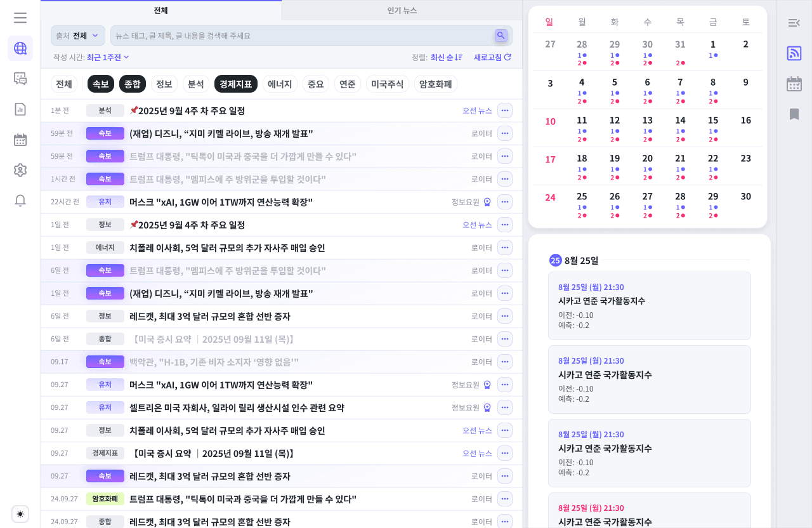Image resolution: width=812 pixels, height=528 pixels.
Task: Click the 8월 25일 schedule heading
Action: click(x=581, y=260)
